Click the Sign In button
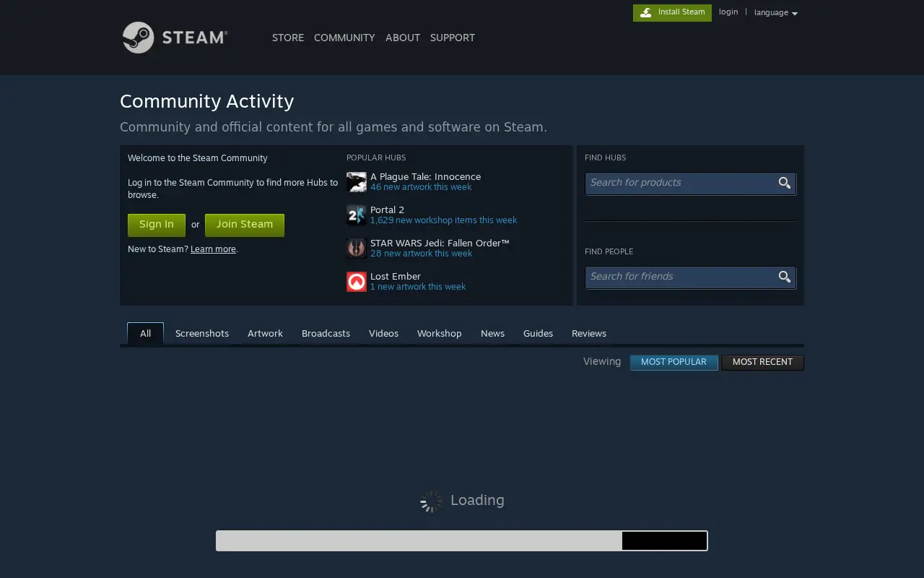The height and width of the screenshot is (578, 924). point(157,225)
